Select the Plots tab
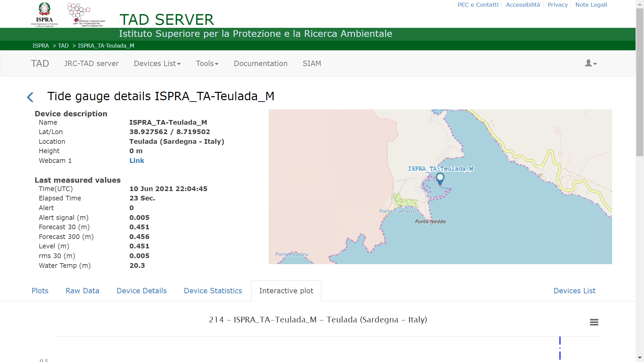The width and height of the screenshot is (644, 362). 40,291
